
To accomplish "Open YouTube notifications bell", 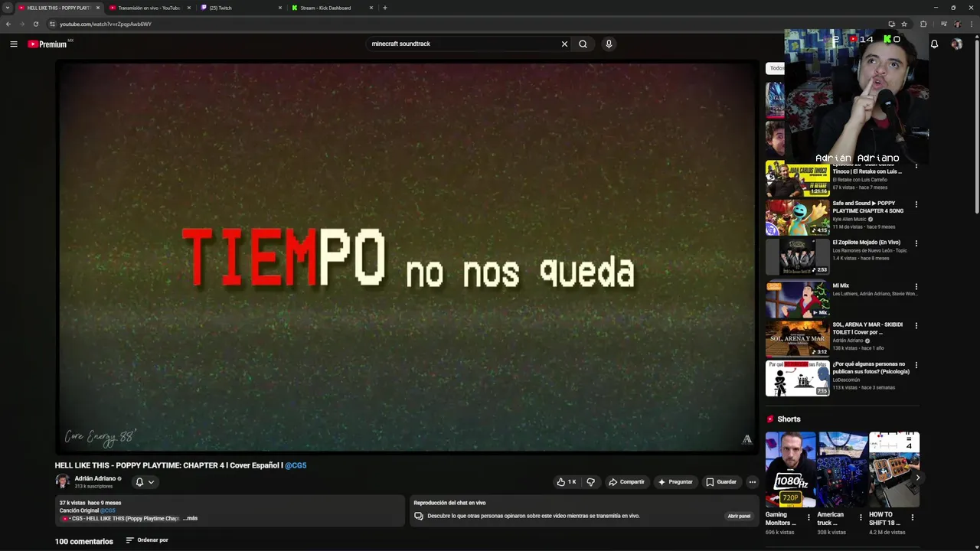I will pyautogui.click(x=934, y=44).
